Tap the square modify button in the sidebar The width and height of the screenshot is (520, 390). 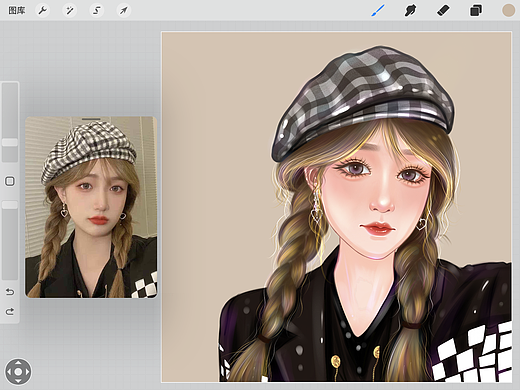tap(10, 181)
